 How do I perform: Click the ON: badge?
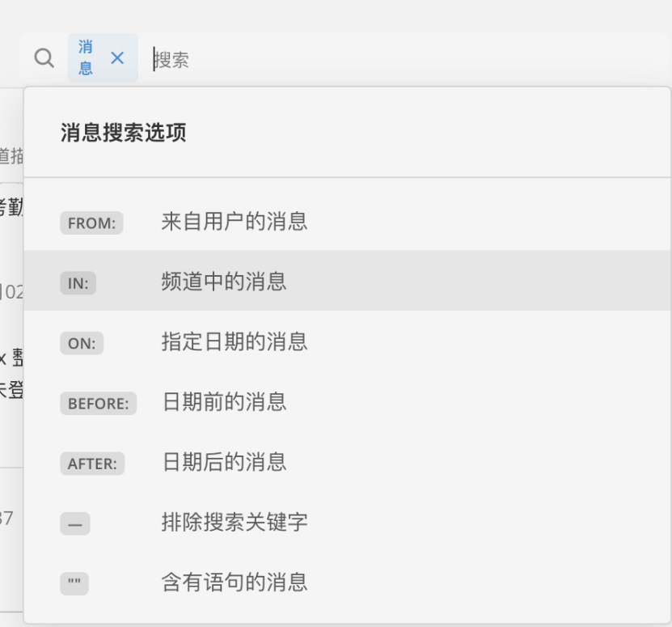(82, 343)
